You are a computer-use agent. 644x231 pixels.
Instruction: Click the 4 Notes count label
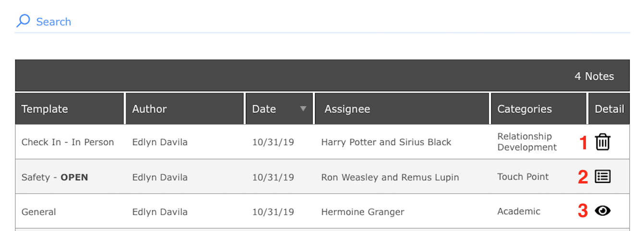click(x=594, y=76)
